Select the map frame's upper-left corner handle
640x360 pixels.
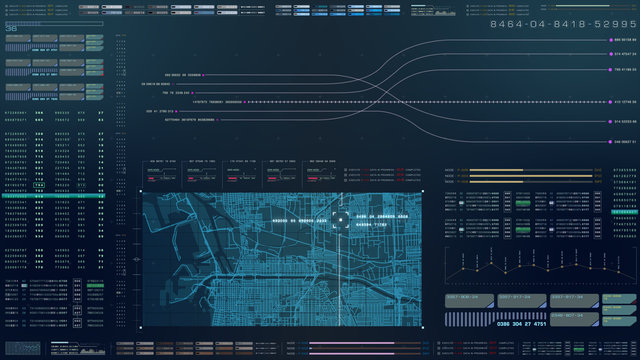[141, 191]
